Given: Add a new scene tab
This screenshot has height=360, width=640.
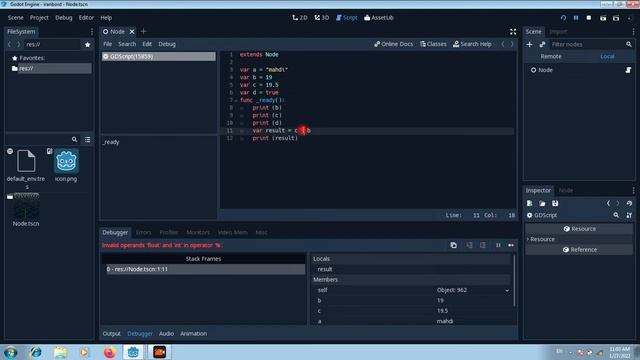Looking at the screenshot, I should tap(143, 31).
